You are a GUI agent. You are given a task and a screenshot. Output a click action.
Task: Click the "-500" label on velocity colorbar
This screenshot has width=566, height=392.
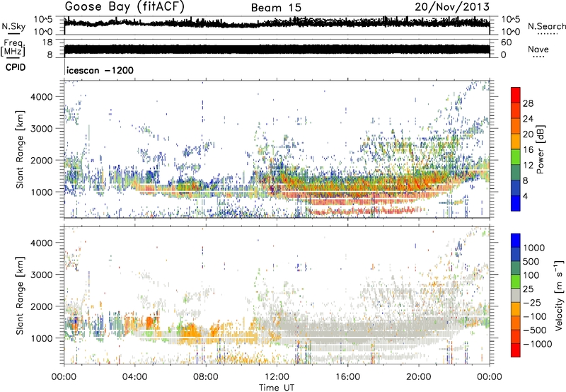535,330
